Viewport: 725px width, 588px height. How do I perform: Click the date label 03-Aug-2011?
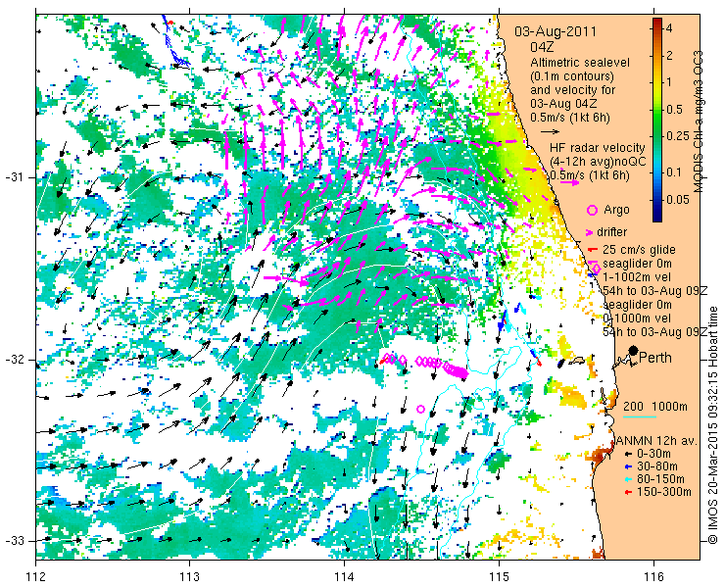(x=556, y=32)
